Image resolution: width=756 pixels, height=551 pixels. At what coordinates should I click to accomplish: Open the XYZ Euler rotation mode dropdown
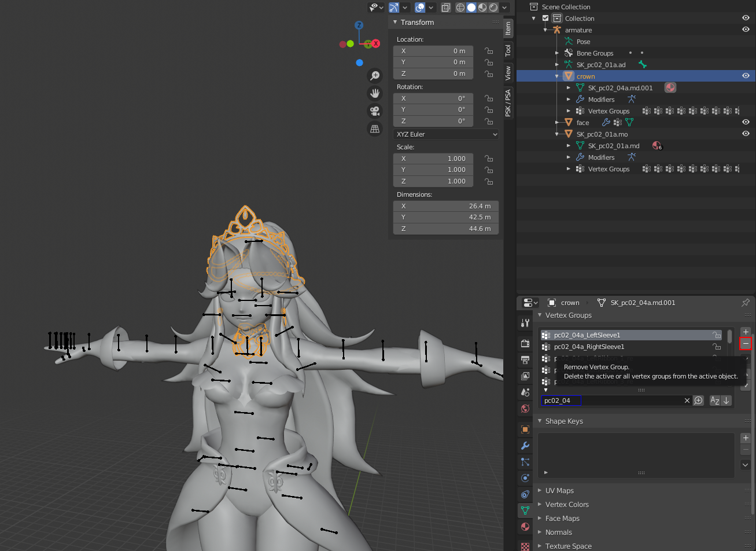[446, 134]
